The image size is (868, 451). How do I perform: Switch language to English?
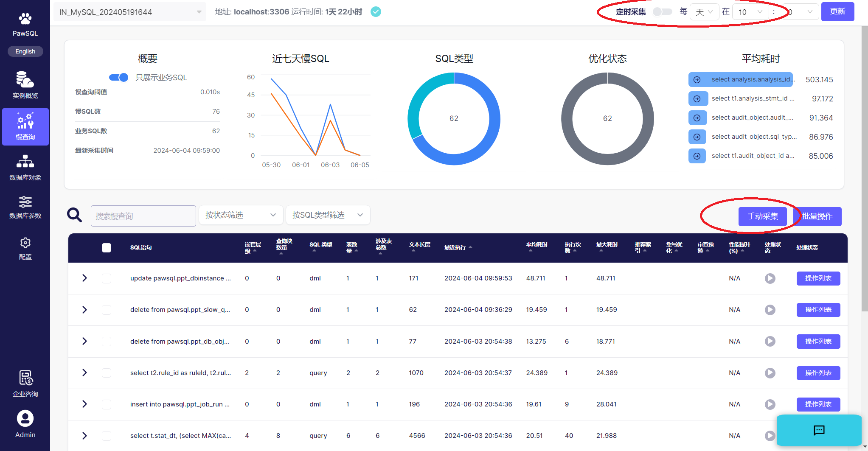pos(25,51)
